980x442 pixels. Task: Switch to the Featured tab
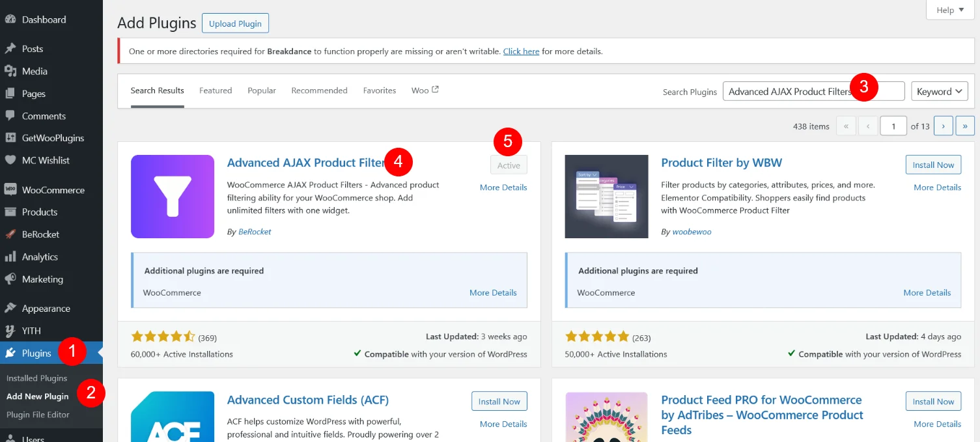216,90
